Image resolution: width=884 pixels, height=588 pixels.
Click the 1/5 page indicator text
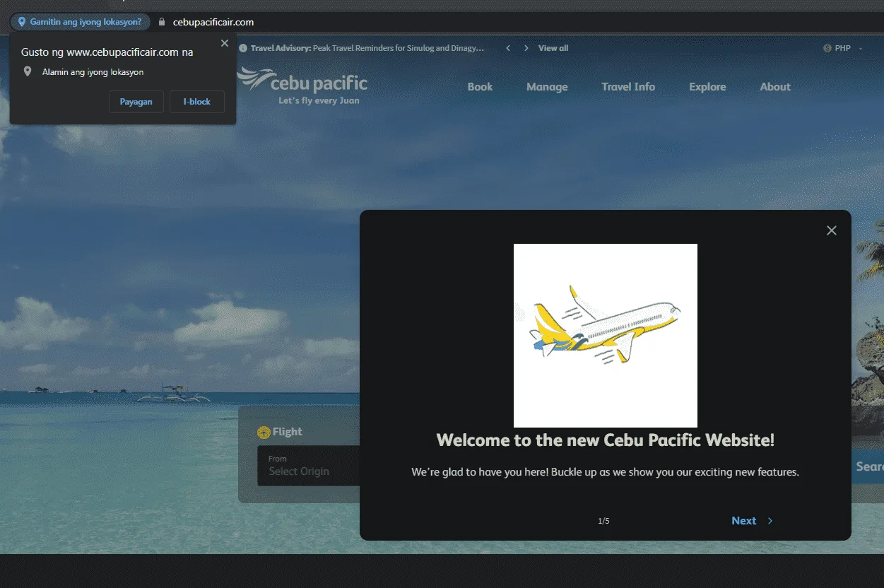pyautogui.click(x=603, y=521)
